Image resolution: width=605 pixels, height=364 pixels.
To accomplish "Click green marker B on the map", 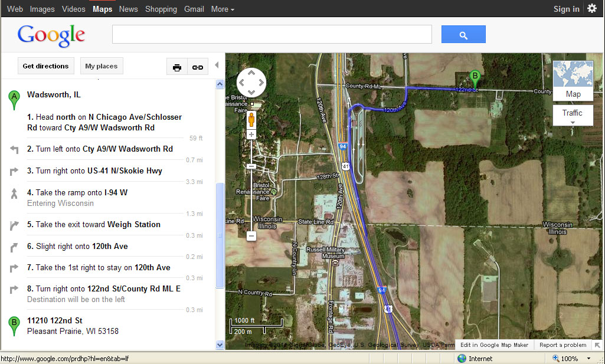I will click(x=475, y=79).
